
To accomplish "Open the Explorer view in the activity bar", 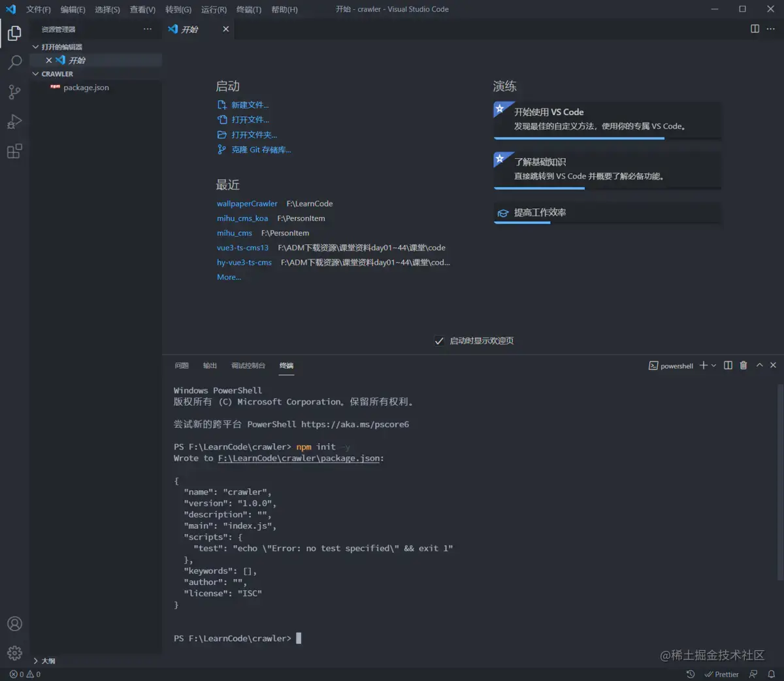I will [x=14, y=33].
